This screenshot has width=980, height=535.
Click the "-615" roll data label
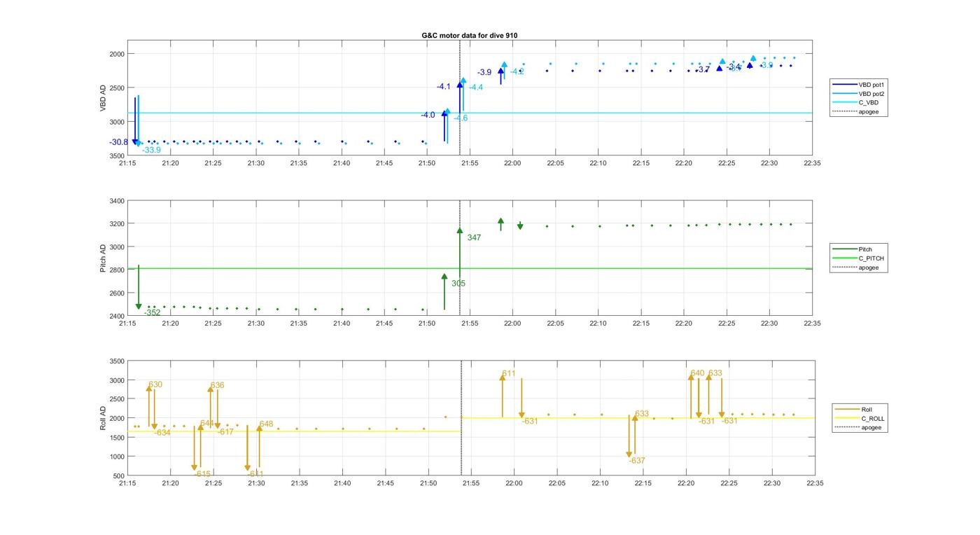click(x=202, y=474)
